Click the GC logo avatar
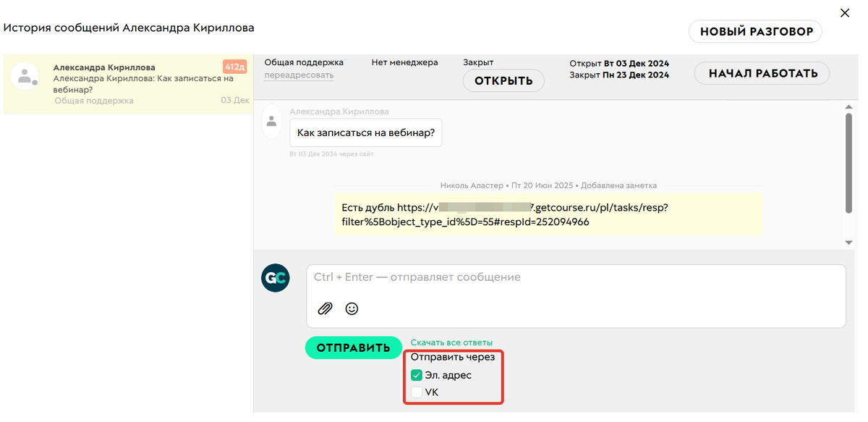868x422 pixels. [275, 278]
